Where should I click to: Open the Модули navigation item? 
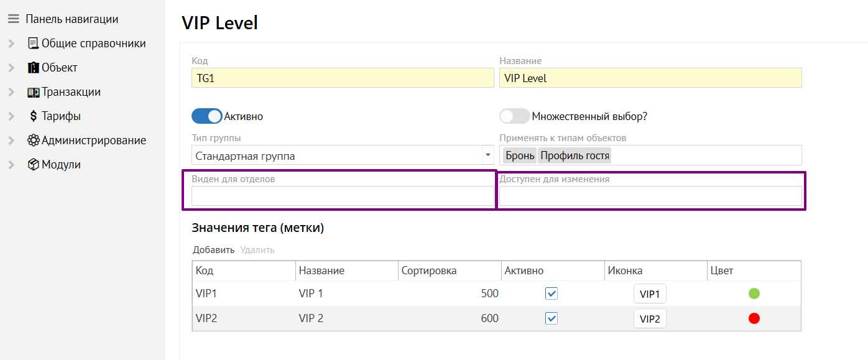[61, 165]
